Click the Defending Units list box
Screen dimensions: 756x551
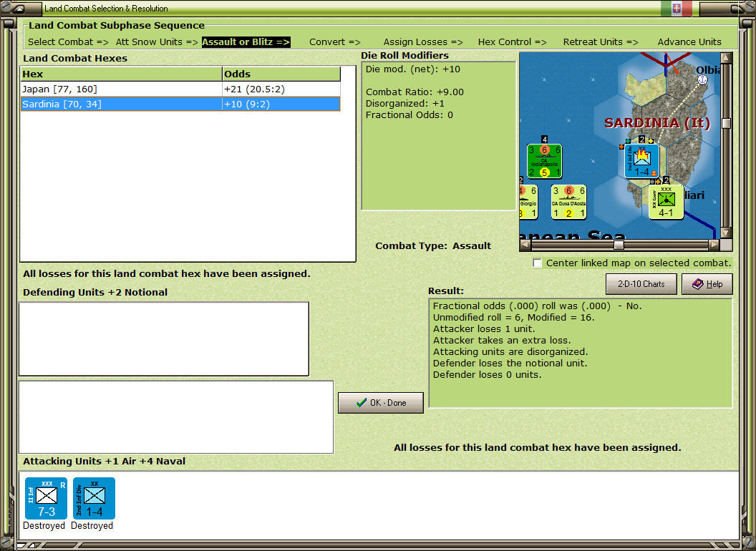pyautogui.click(x=164, y=339)
